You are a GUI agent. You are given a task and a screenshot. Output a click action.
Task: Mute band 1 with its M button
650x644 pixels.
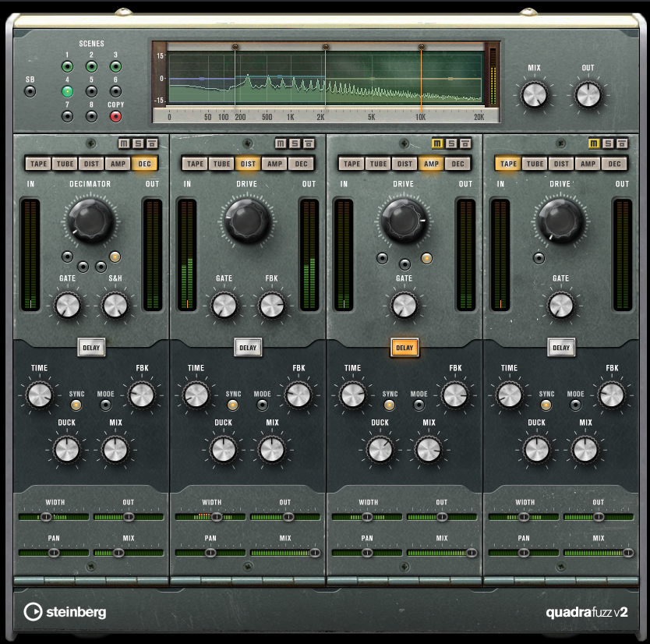pos(124,143)
